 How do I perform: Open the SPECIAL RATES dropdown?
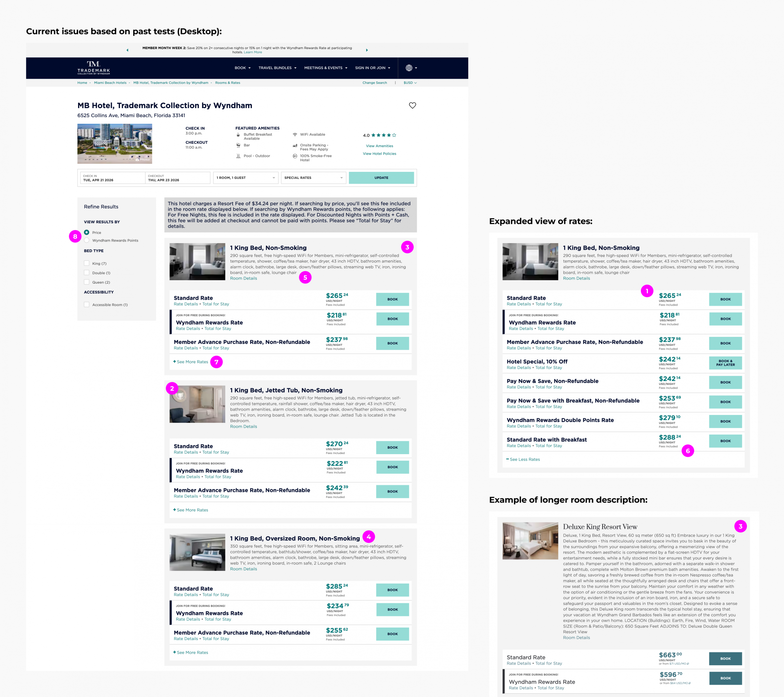(313, 178)
